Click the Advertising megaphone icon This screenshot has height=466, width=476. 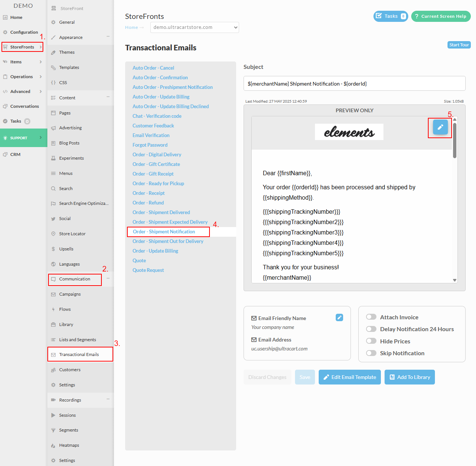click(53, 128)
